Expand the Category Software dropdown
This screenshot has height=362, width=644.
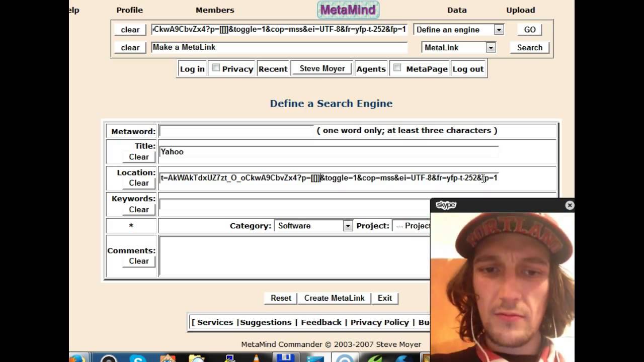313,226
